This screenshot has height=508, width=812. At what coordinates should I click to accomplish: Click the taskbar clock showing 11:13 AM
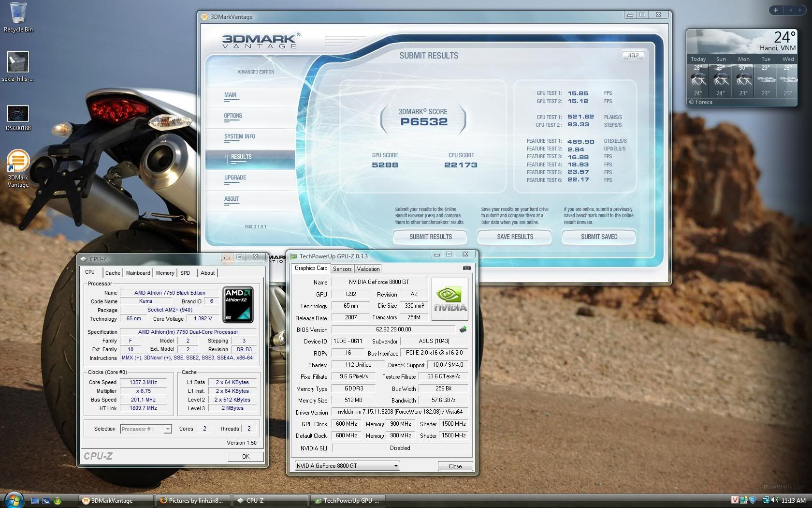point(794,500)
